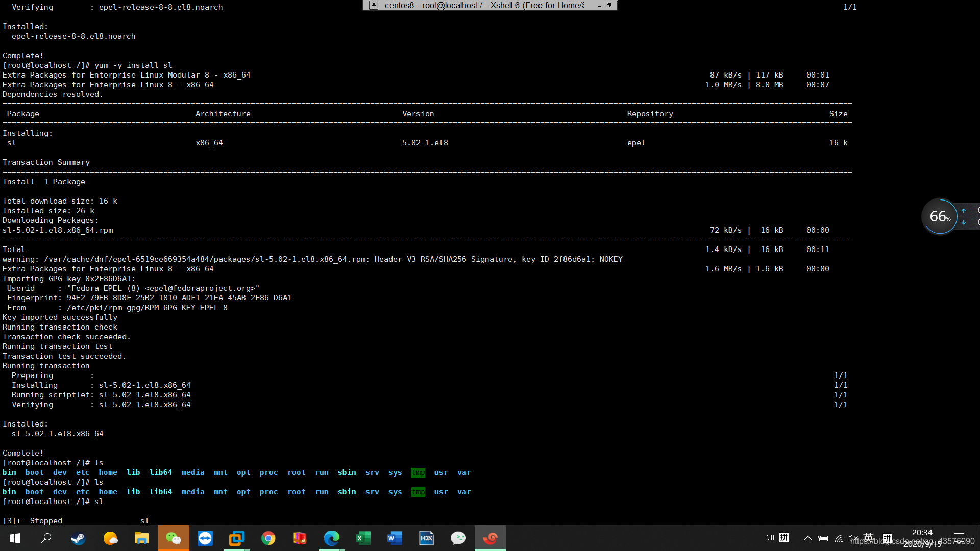980x551 pixels.
Task: Switch to Microsoft Edge in taskbar
Action: coord(332,538)
